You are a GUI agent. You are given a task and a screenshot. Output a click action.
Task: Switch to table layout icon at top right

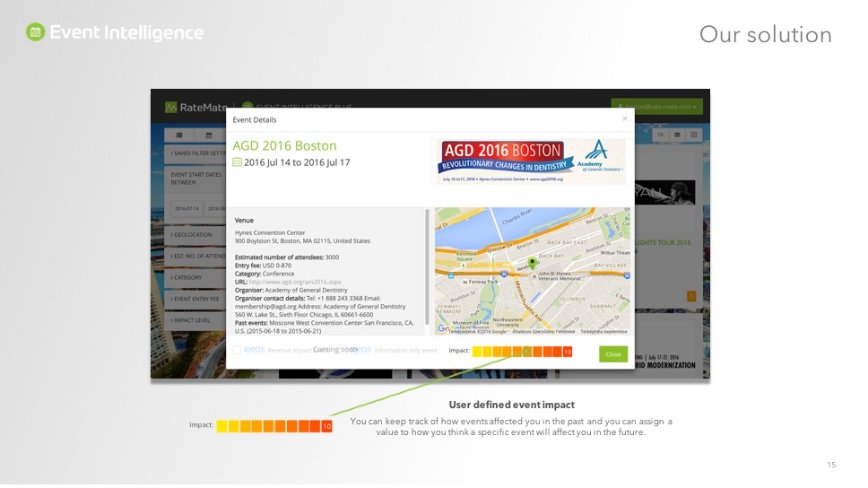(677, 135)
